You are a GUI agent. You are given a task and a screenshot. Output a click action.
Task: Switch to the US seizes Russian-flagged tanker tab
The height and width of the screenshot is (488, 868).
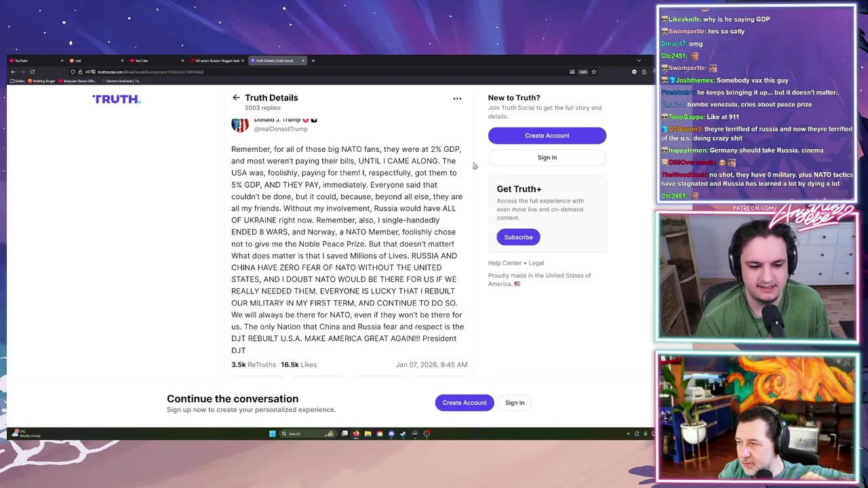[x=217, y=61]
